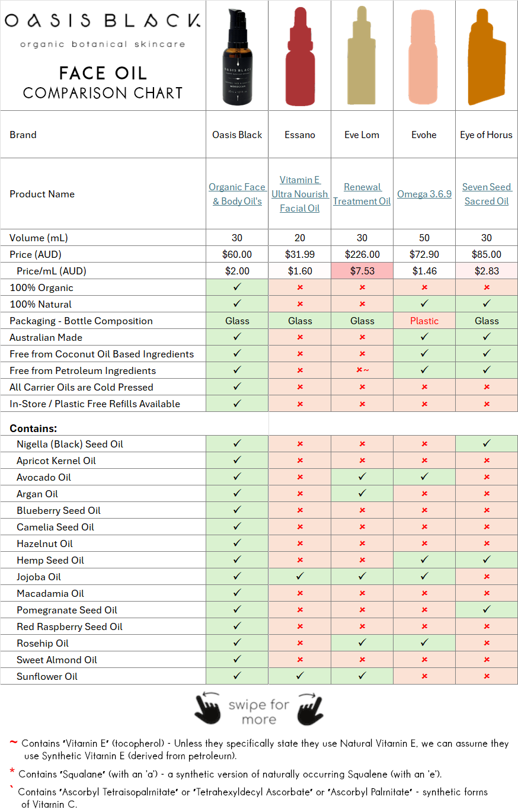This screenshot has width=518, height=812.
Task: Open the Vitamin E Ultra Nourish Facial Oil link
Action: [x=299, y=194]
